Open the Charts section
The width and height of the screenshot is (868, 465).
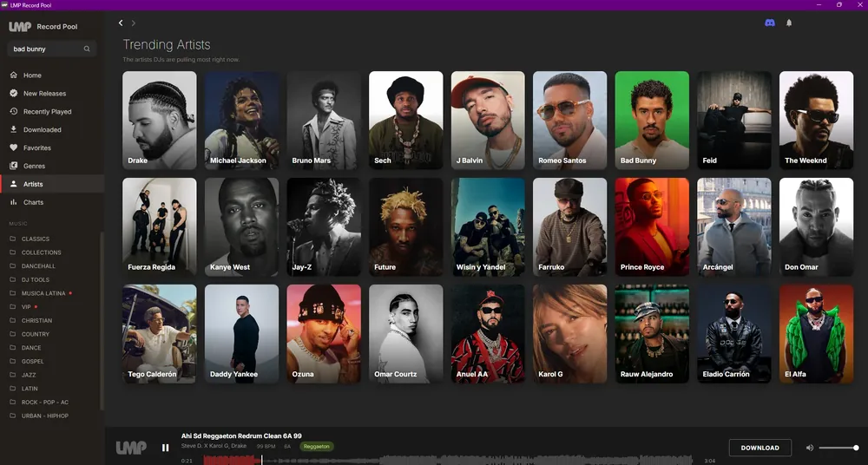pos(33,202)
